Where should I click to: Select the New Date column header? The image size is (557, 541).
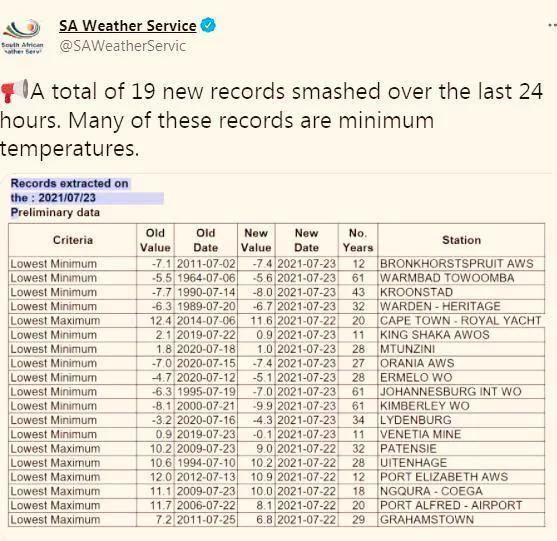pyautogui.click(x=307, y=240)
